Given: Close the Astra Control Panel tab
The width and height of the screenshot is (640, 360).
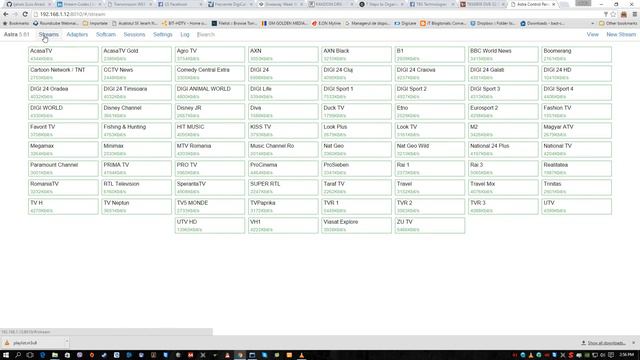Looking at the screenshot, I should point(553,4).
